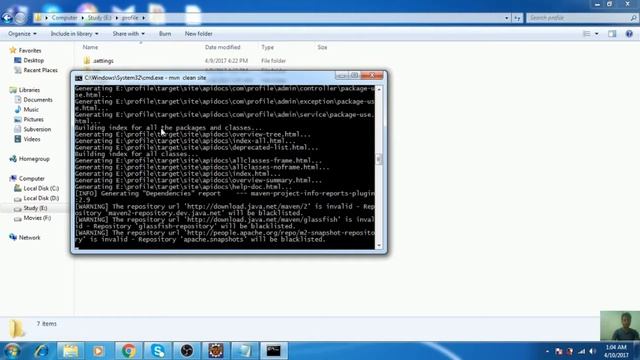Open Google Chrome from taskbar

[128, 351]
